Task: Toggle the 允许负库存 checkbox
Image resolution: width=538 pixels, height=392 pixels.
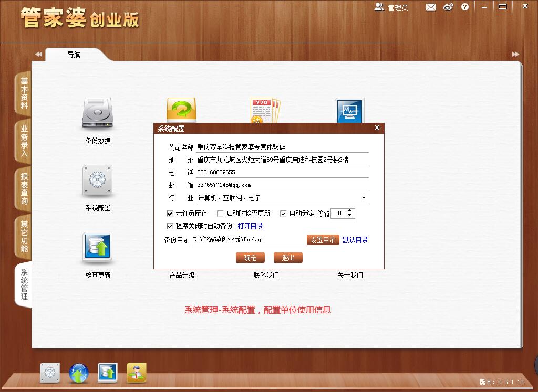Action: [170, 214]
